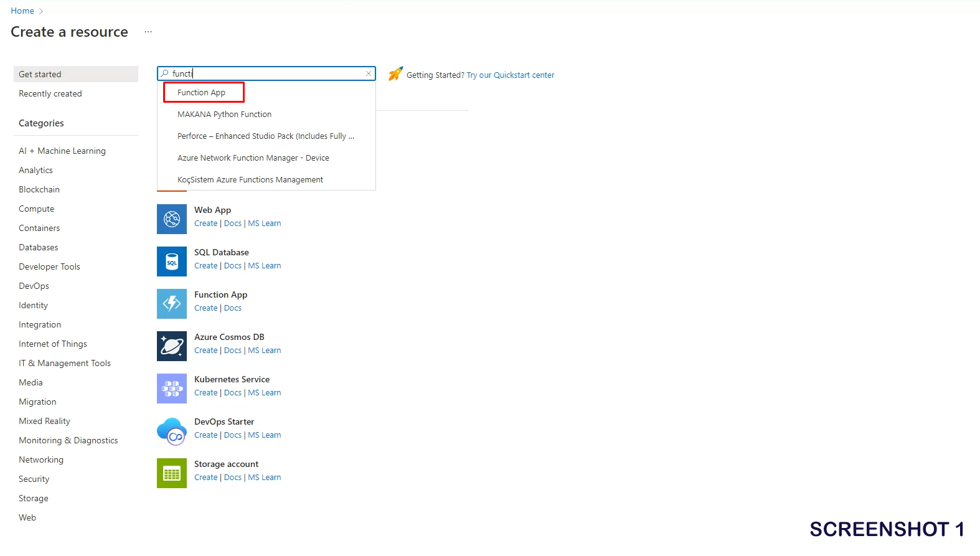Click the DevOps Starter cloud icon
Image resolution: width=980 pixels, height=556 pixels.
[172, 431]
